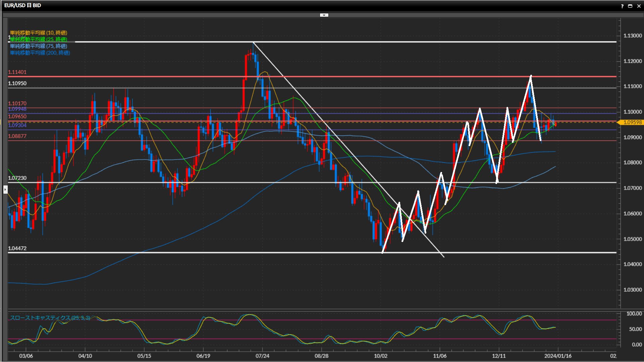644x362 pixels.
Task: Close the EUR/USD chart window
Action: [639, 6]
